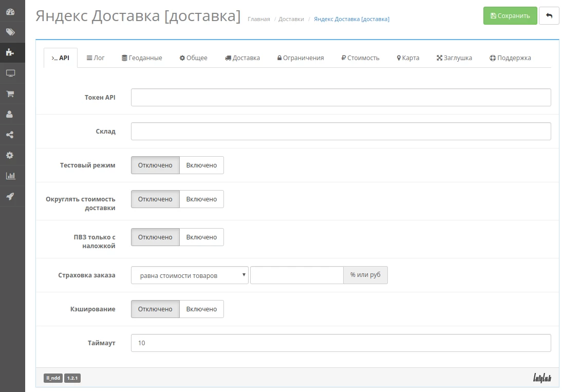
Task: Click the Склад field label
Action: (105, 132)
